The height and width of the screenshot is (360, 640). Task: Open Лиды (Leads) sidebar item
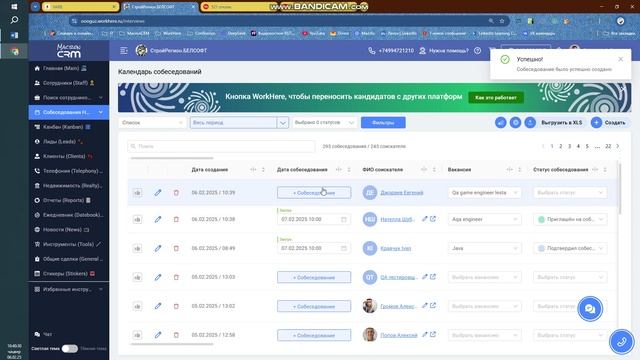pyautogui.click(x=69, y=142)
